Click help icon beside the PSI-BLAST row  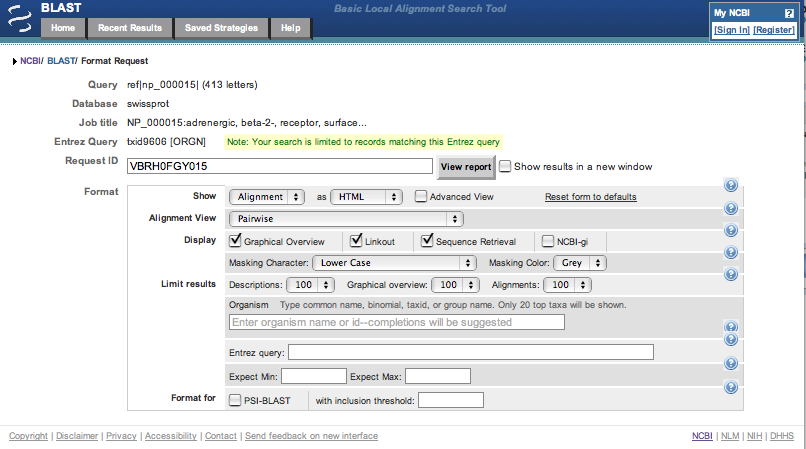pyautogui.click(x=730, y=388)
